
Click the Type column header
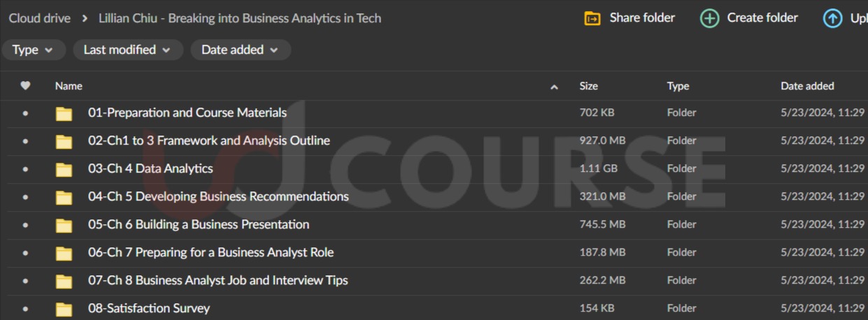678,86
